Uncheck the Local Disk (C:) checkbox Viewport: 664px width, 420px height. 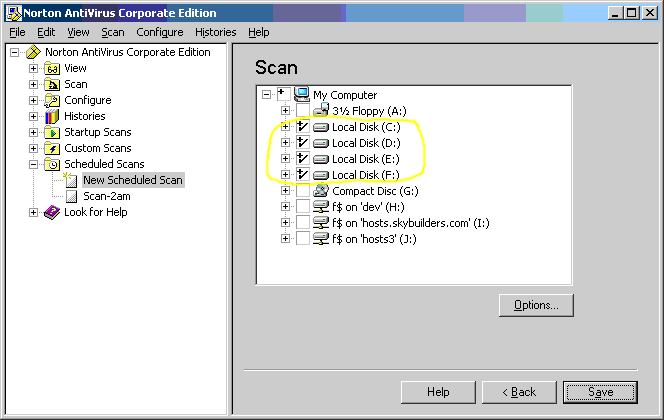point(303,127)
